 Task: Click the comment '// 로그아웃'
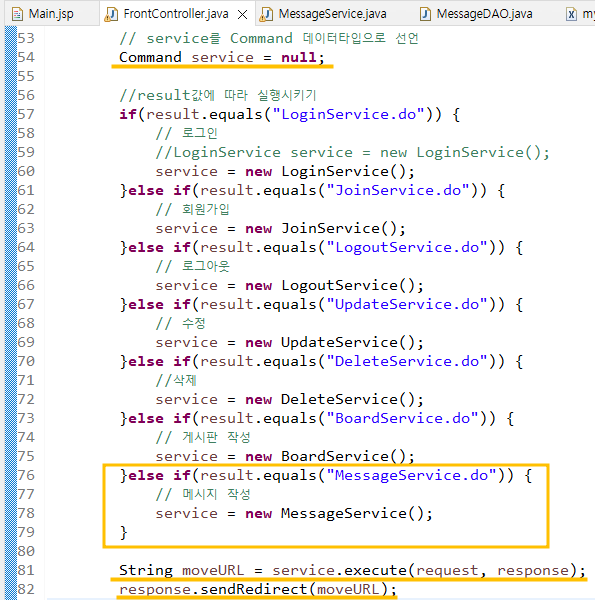(192, 266)
